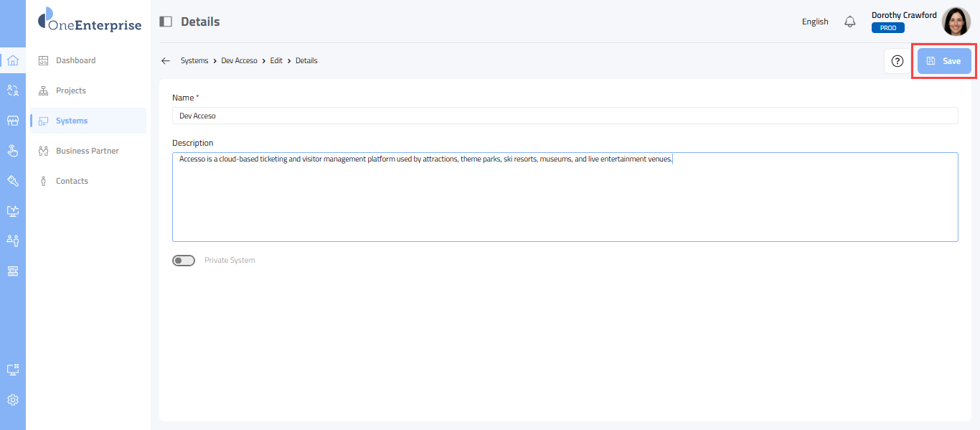Open the Dorothy Crawford profile avatar
The width and height of the screenshot is (980, 430).
point(956,22)
